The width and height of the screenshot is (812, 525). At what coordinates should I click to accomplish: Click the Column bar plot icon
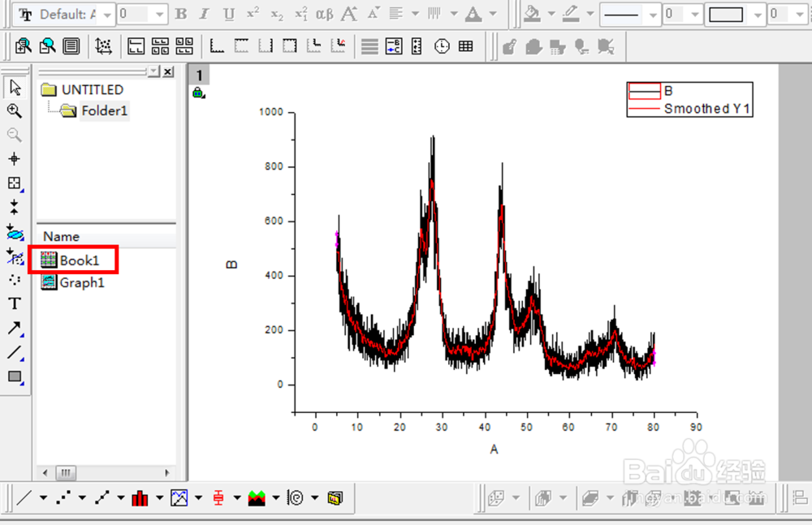click(140, 498)
